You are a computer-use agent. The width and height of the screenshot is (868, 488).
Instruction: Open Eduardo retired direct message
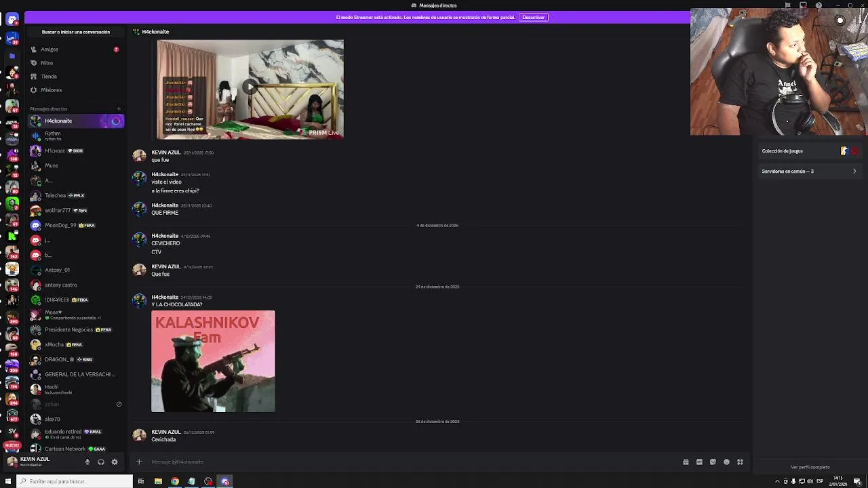[x=75, y=434]
